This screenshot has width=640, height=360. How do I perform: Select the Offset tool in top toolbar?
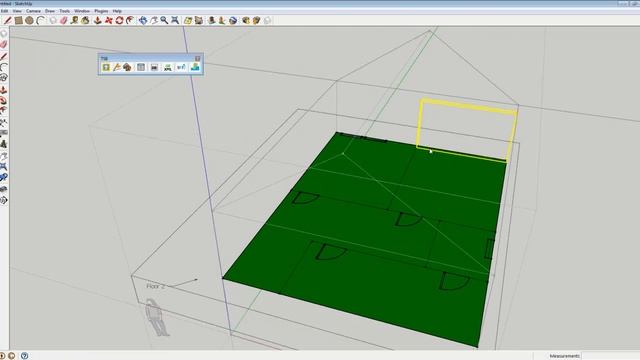[x=130, y=20]
